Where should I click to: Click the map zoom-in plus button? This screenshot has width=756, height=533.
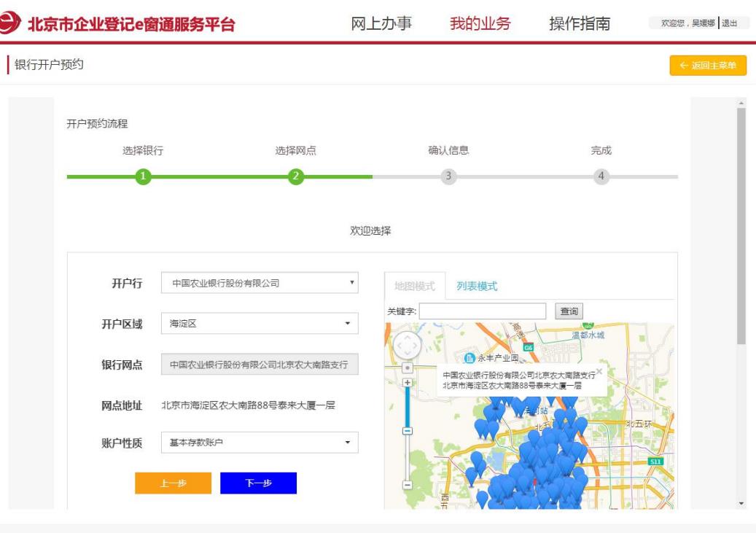pyautogui.click(x=408, y=382)
